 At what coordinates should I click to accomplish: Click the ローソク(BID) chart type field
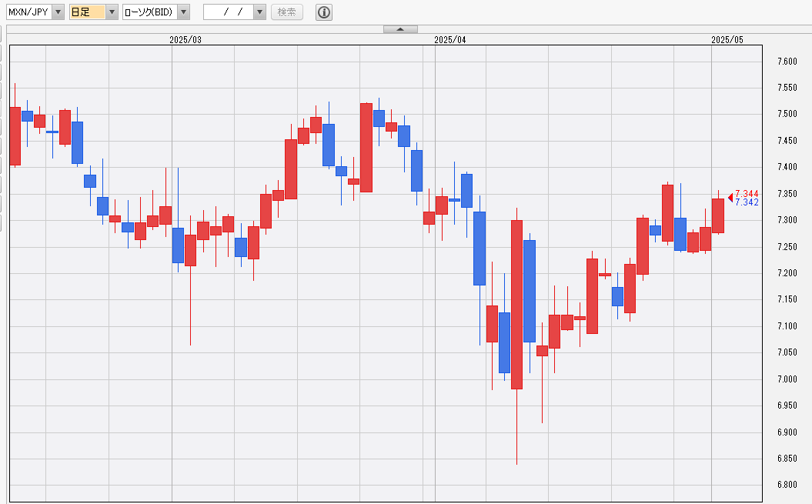coord(149,12)
